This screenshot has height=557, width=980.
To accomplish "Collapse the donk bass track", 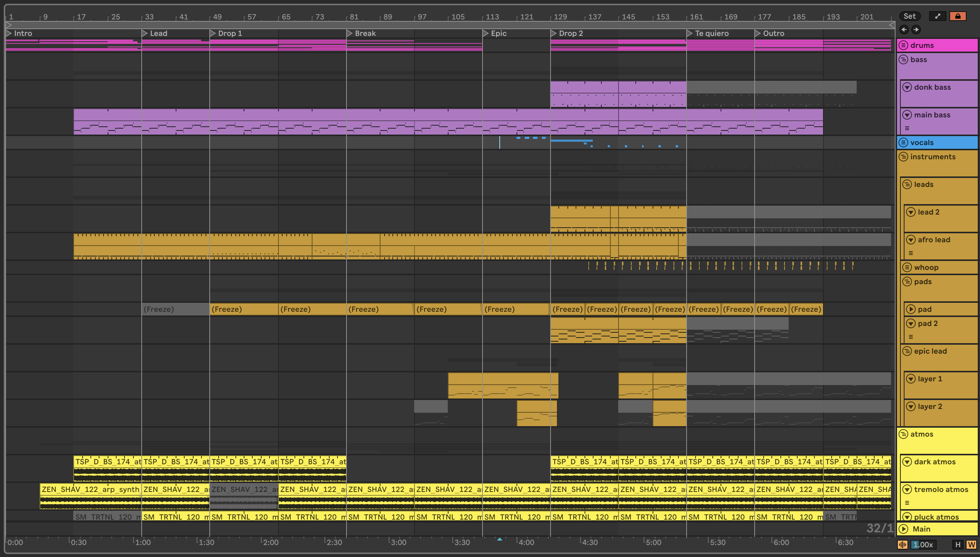I will point(907,87).
